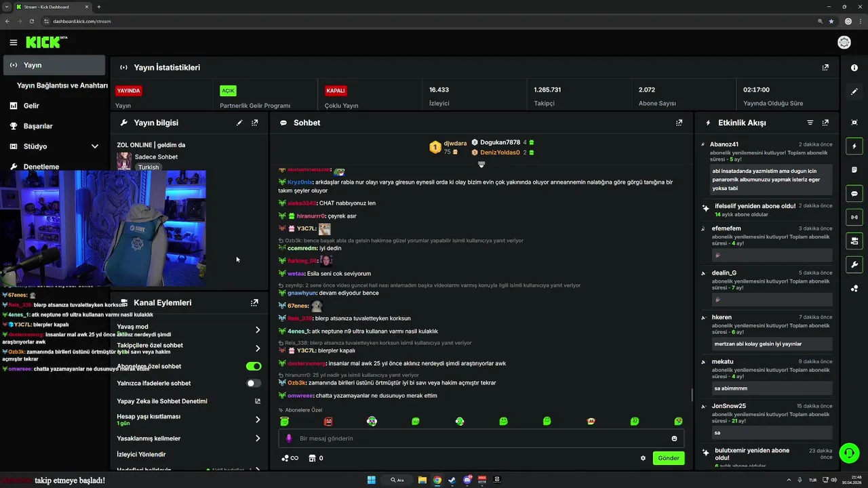Open Başarılar in sidebar
Image resolution: width=868 pixels, height=488 pixels.
click(38, 126)
